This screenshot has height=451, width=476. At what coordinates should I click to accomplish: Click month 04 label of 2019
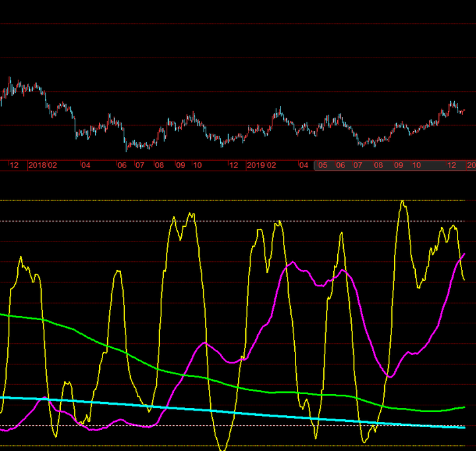click(303, 165)
